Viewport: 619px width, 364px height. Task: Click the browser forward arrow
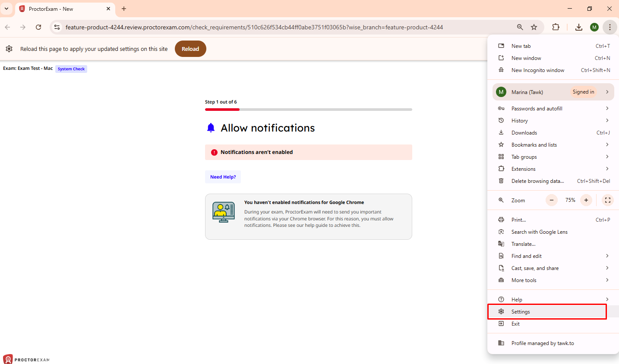23,27
